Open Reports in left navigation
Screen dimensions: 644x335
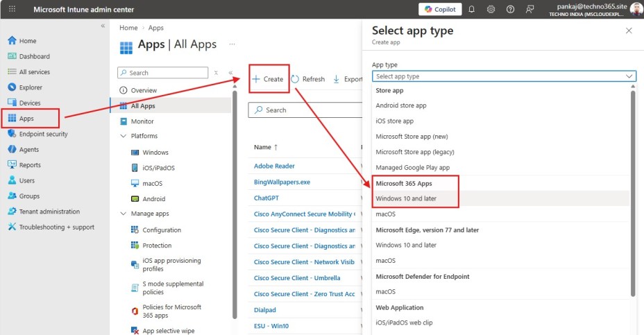[24, 165]
